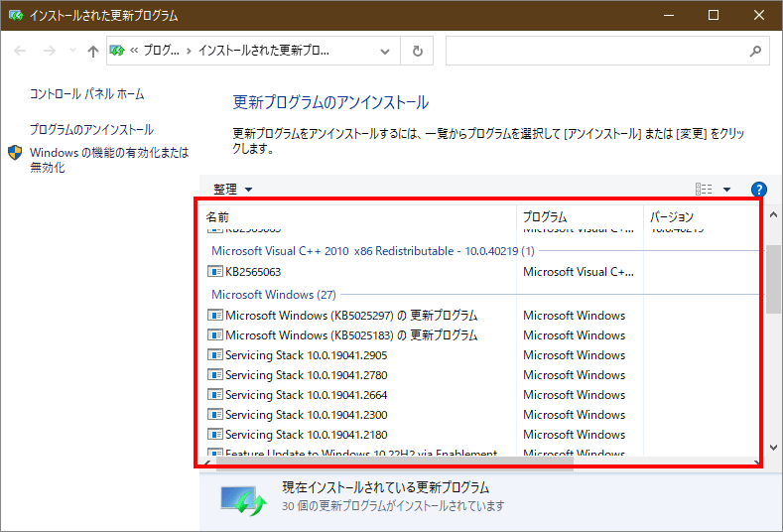Click the KB2565063 row icon
The height and width of the screenshot is (532, 783).
pos(214,272)
